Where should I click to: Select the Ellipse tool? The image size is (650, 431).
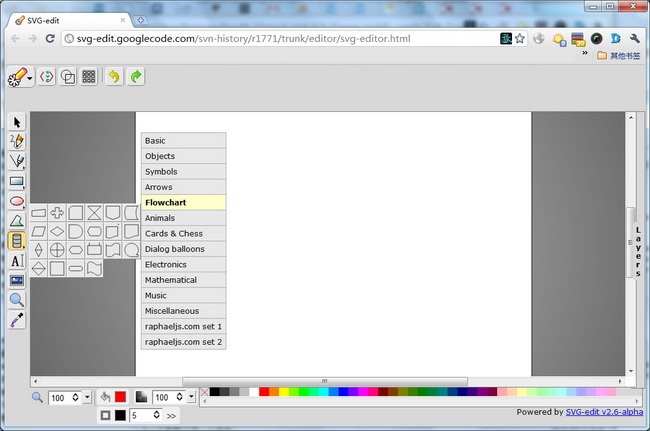pos(17,201)
